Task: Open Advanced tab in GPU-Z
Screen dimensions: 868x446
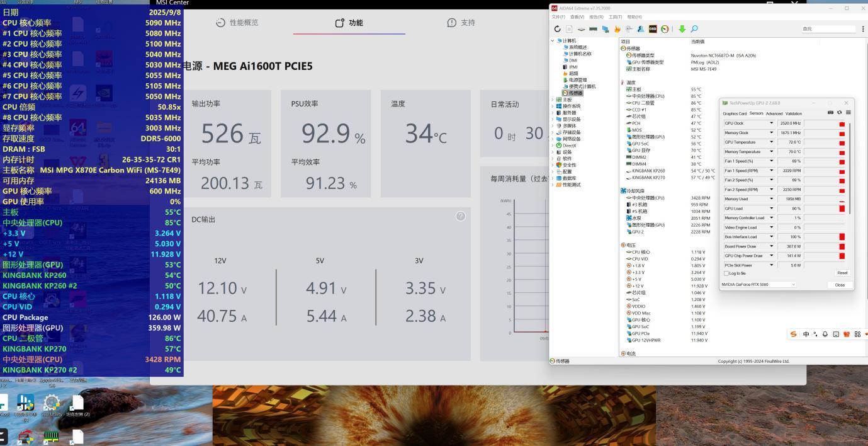Action: (x=774, y=114)
